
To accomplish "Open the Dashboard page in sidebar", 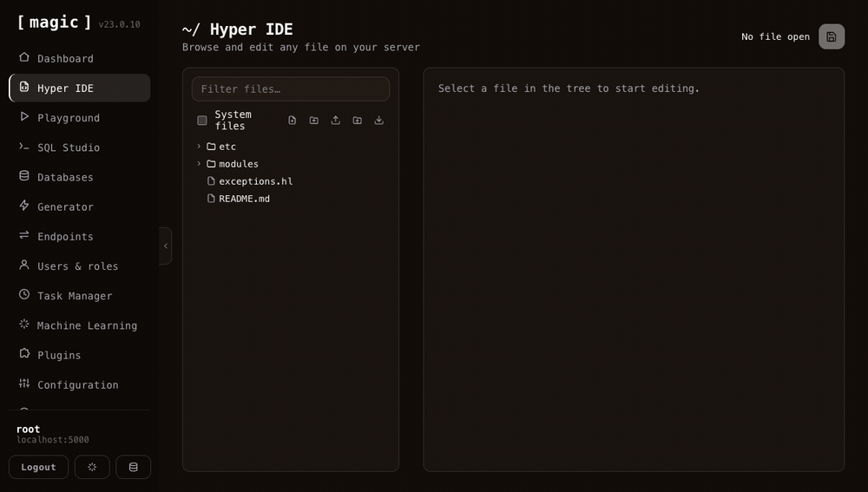I will [79, 58].
